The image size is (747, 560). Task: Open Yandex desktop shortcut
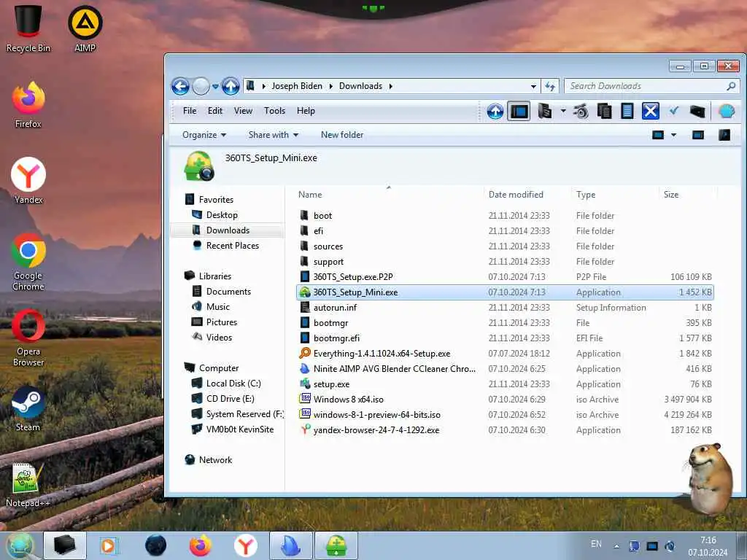pos(28,181)
